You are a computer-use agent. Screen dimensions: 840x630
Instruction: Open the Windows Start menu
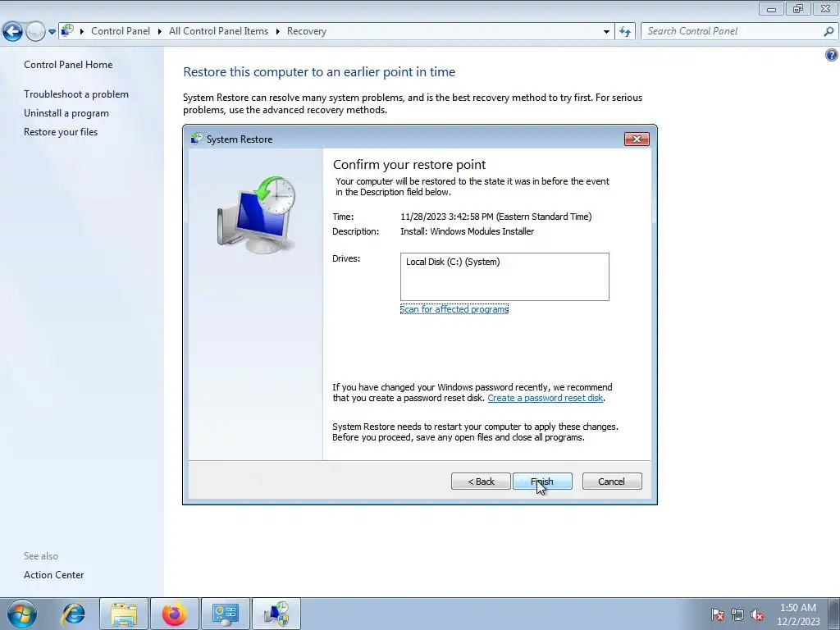click(x=21, y=614)
